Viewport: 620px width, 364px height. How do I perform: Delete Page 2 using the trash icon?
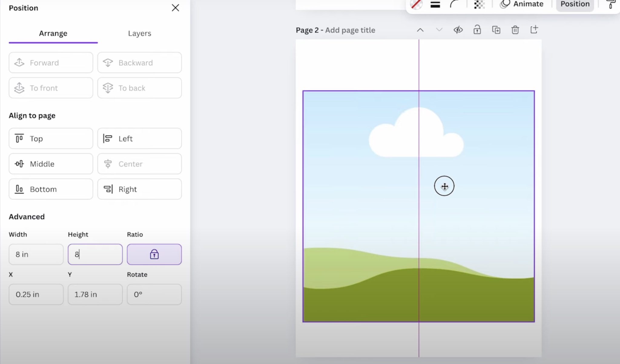pyautogui.click(x=515, y=30)
